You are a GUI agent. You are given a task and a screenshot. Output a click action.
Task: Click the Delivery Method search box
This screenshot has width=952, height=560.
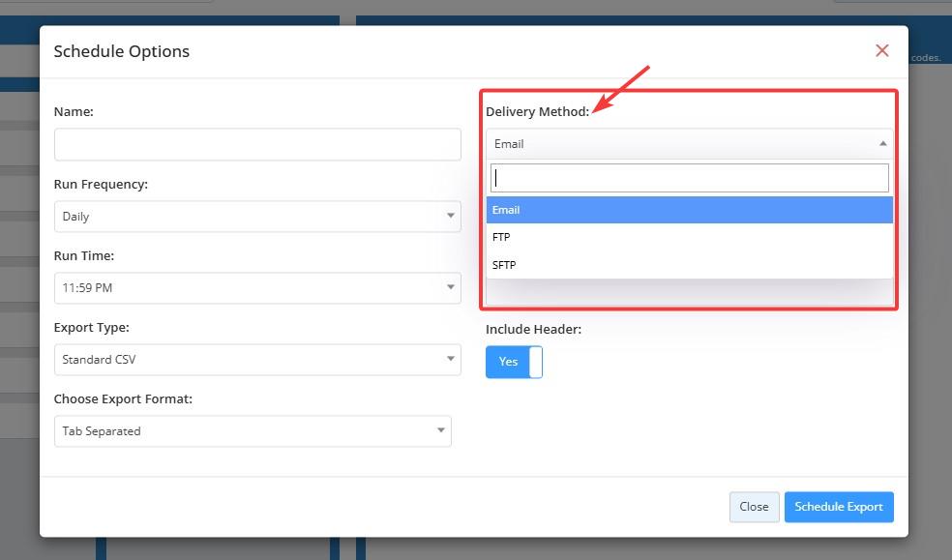point(690,178)
